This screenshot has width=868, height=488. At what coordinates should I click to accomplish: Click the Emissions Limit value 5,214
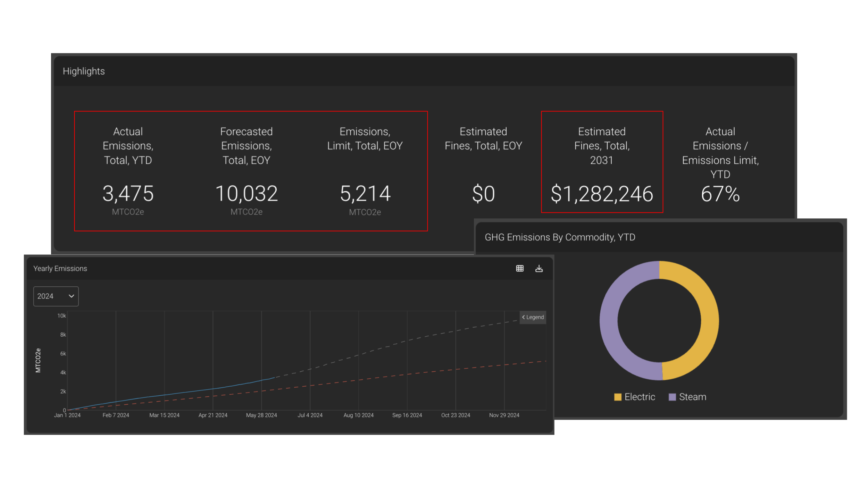pyautogui.click(x=365, y=193)
